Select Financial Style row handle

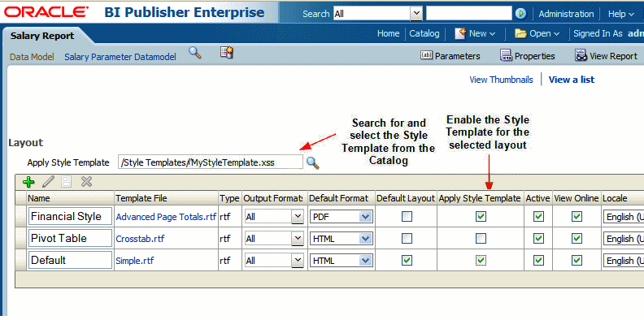[21, 217]
